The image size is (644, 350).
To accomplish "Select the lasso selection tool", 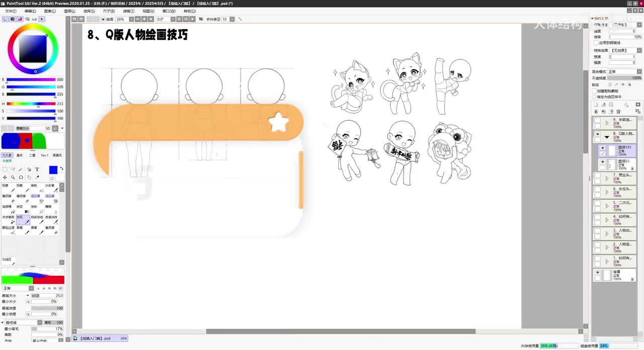I will (13, 169).
